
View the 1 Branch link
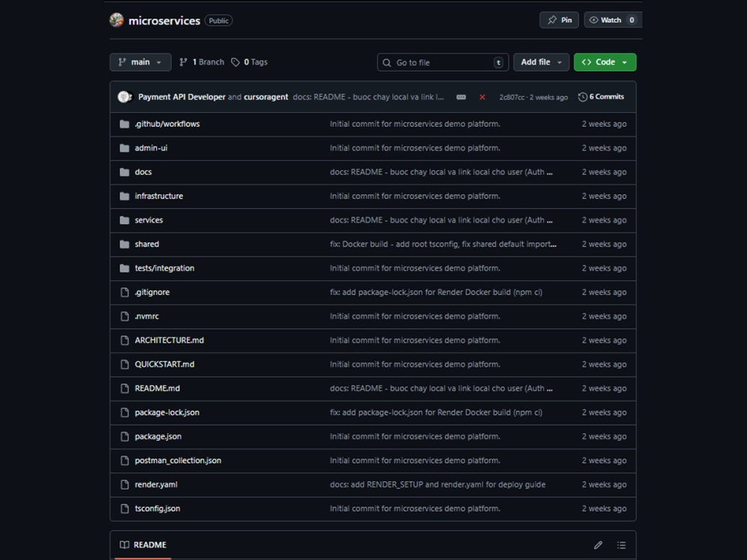tap(202, 62)
